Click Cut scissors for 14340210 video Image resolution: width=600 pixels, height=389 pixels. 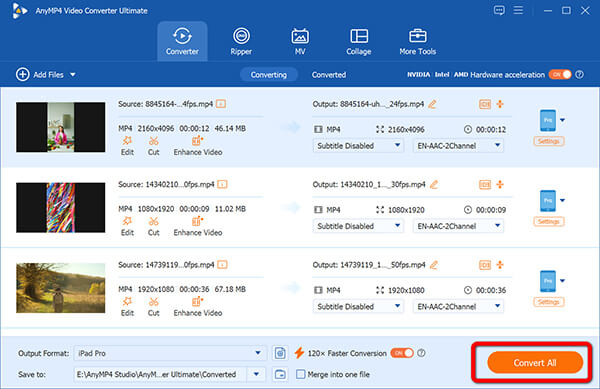[x=153, y=226]
